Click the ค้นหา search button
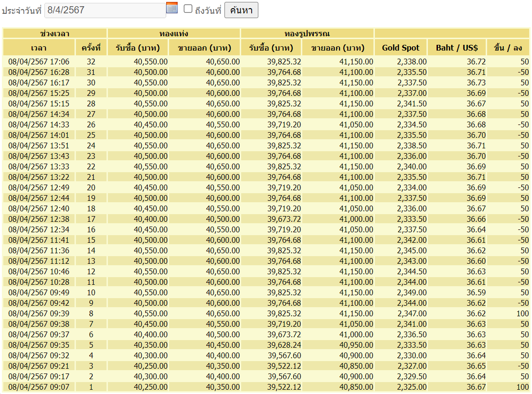532x394 pixels. tap(241, 10)
